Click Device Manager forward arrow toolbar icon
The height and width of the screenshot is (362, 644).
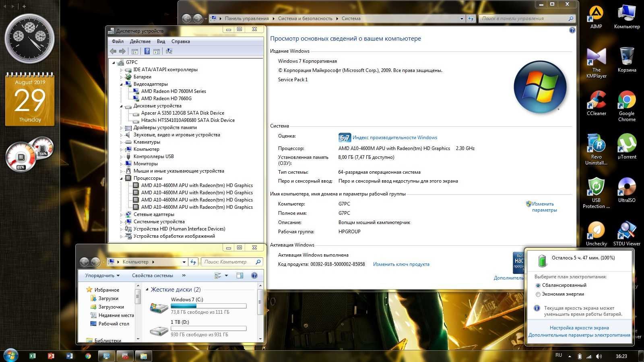coord(122,51)
